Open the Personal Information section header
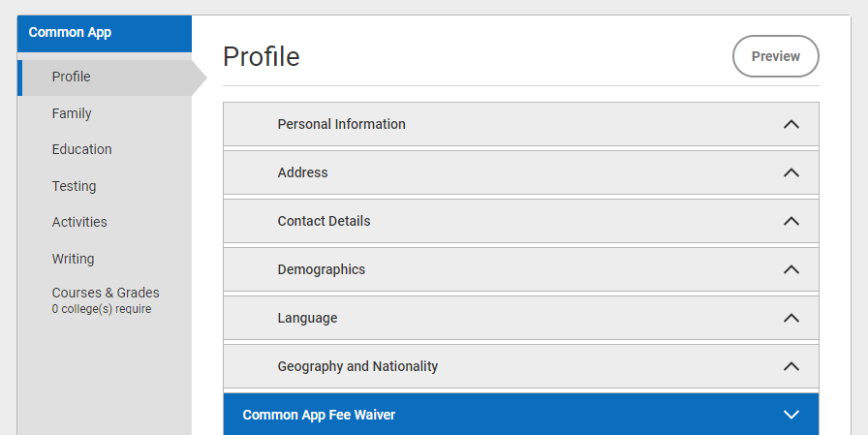 tap(521, 124)
